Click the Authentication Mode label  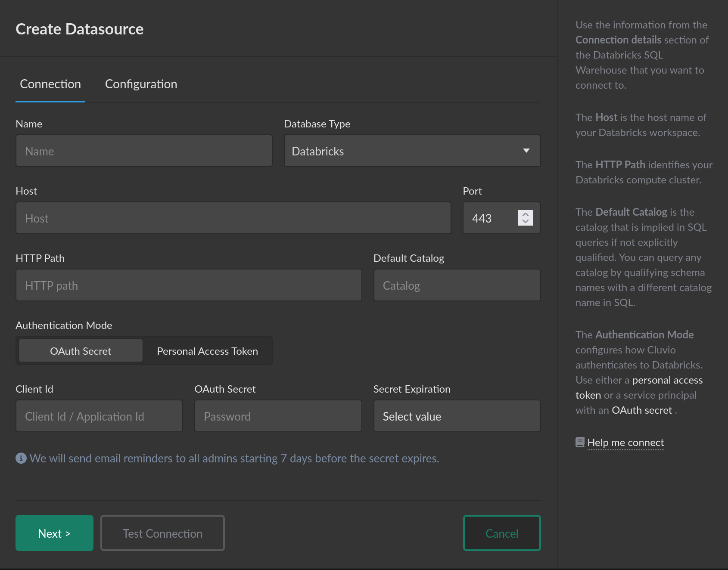(x=64, y=325)
